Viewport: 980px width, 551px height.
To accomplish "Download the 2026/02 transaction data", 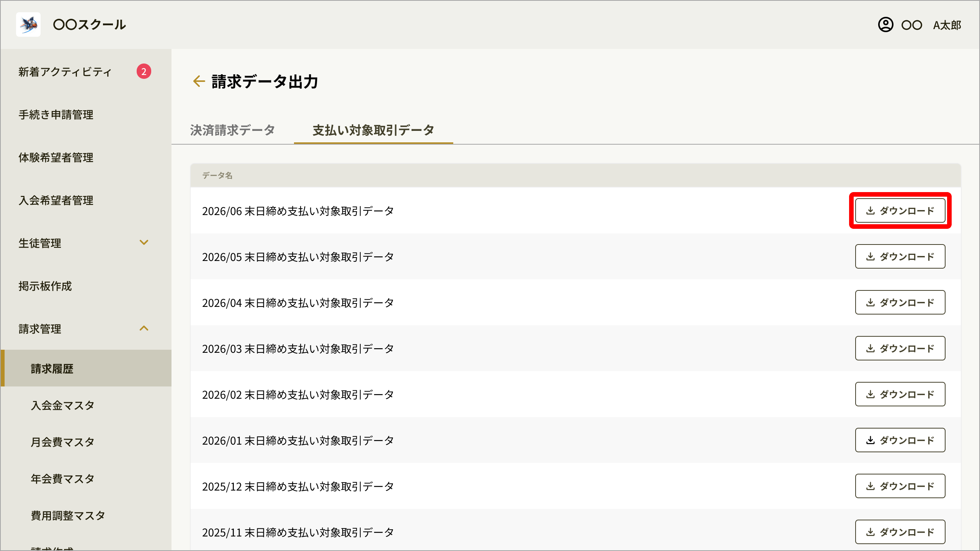I will 900,394.
